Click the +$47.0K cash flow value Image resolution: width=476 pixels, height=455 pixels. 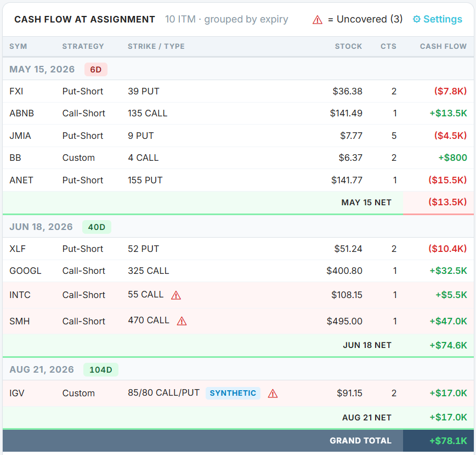[448, 321]
